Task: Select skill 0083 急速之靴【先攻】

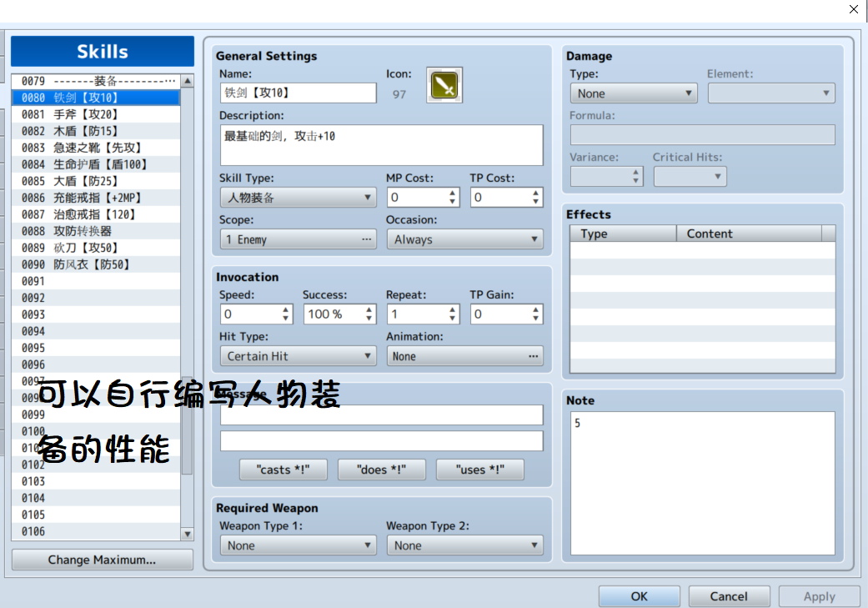Action: (x=96, y=148)
